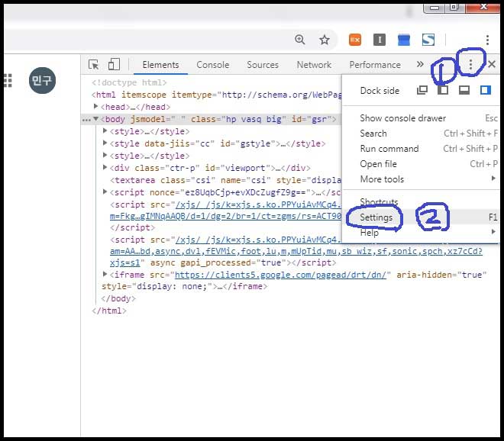This screenshot has height=441, width=504.
Task: Open the Performance tab
Action: pos(375,65)
